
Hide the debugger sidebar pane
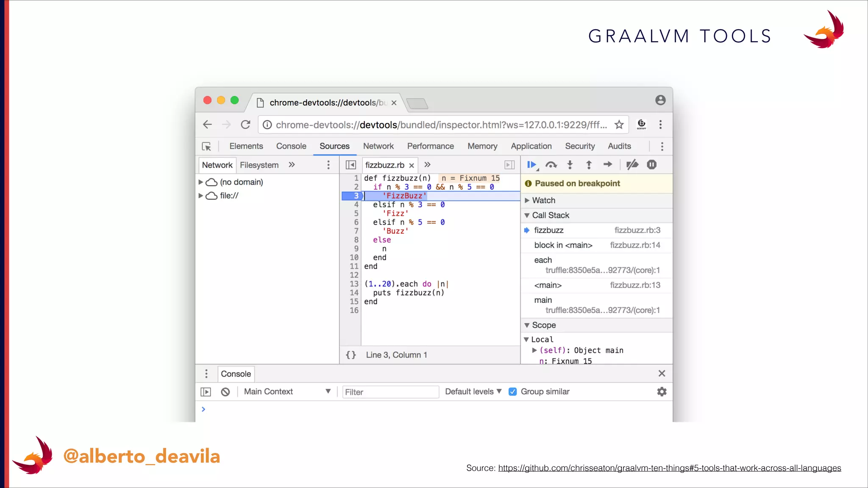coord(509,165)
